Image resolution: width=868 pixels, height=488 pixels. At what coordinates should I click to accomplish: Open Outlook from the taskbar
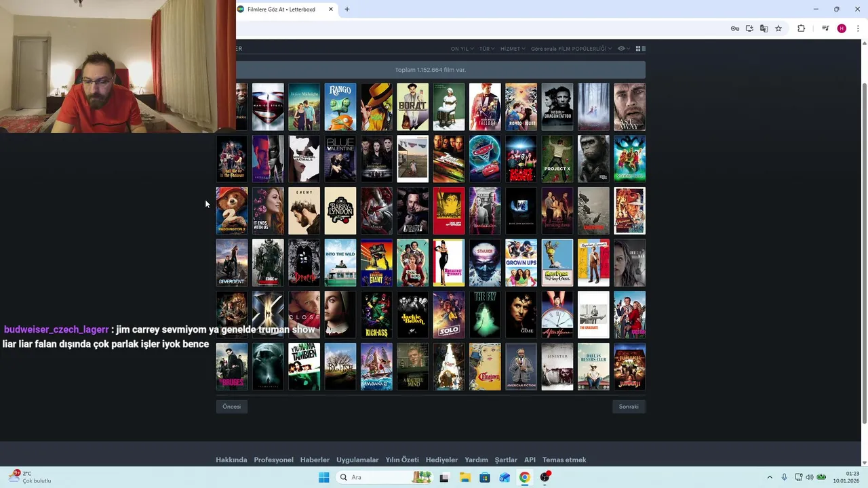(x=505, y=477)
